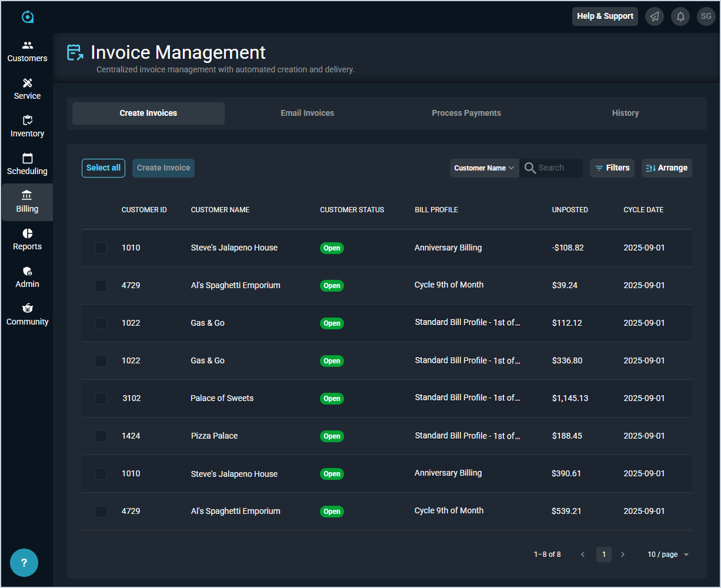721x588 pixels.
Task: Click the Select all button
Action: coord(104,168)
